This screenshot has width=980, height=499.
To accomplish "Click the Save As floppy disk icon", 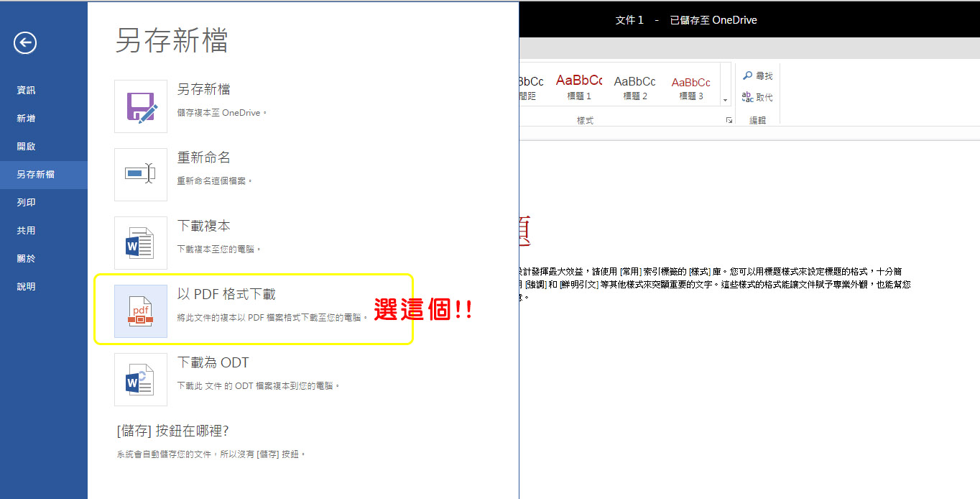I will 141,106.
